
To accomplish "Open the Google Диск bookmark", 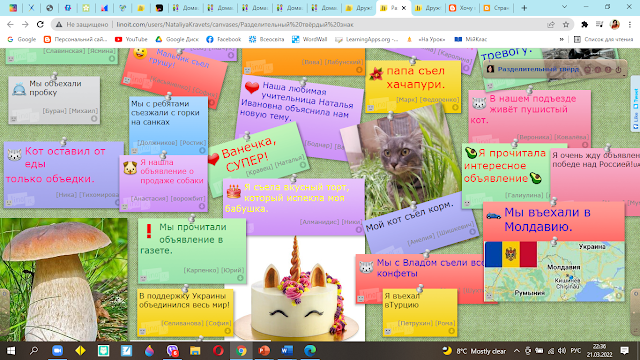I will pyautogui.click(x=177, y=39).
